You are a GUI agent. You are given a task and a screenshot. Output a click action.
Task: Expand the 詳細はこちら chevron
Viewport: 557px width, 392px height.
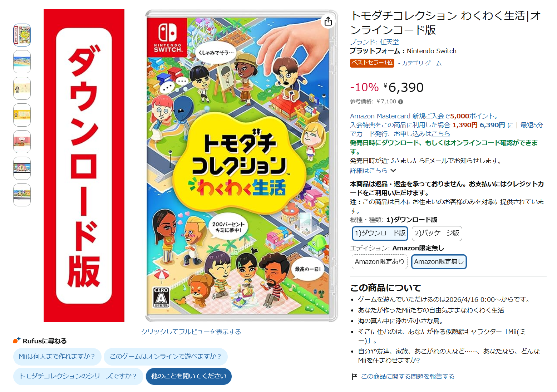[x=393, y=171]
